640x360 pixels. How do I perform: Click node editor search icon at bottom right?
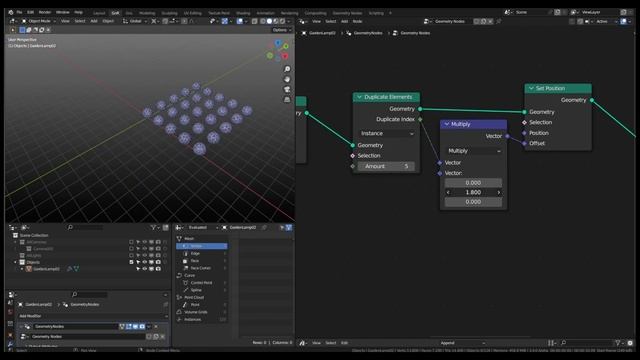(563, 343)
